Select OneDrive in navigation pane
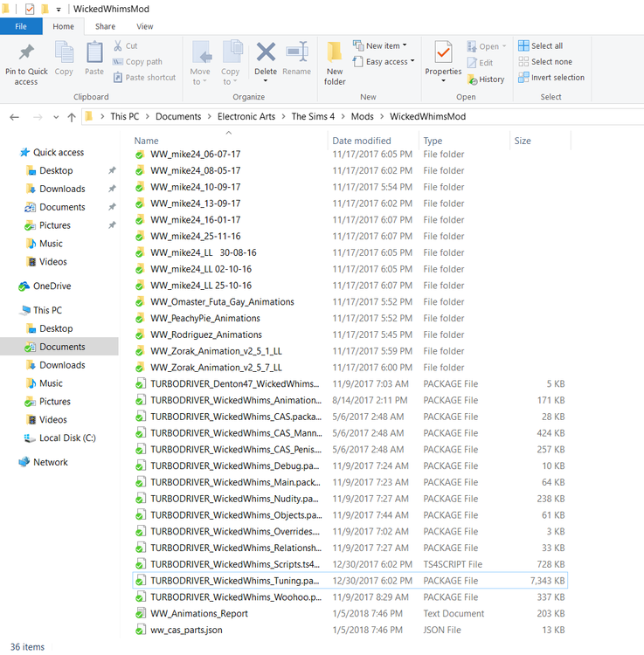644x655 pixels. tap(45, 286)
